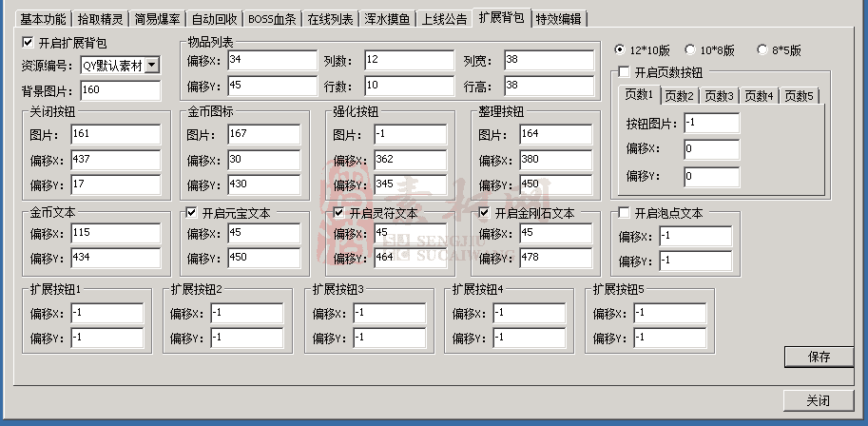Select the 10*8版 radio option
This screenshot has height=426, width=868.
690,49
